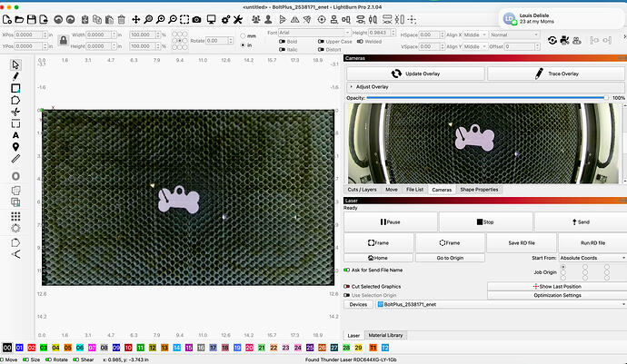Click the Home button

click(x=378, y=258)
